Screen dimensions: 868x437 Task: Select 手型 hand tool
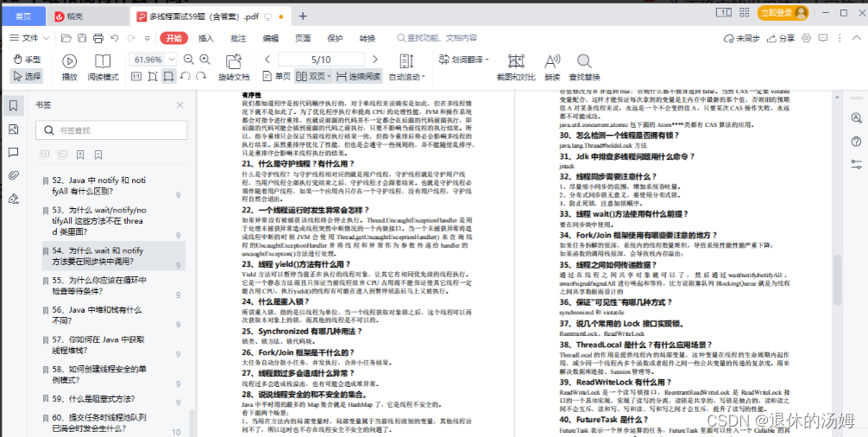[27, 60]
